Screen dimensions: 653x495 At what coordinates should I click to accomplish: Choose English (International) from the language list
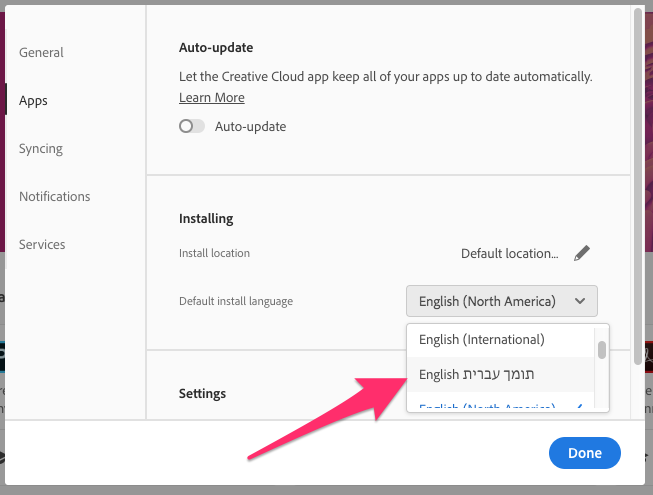[481, 340]
